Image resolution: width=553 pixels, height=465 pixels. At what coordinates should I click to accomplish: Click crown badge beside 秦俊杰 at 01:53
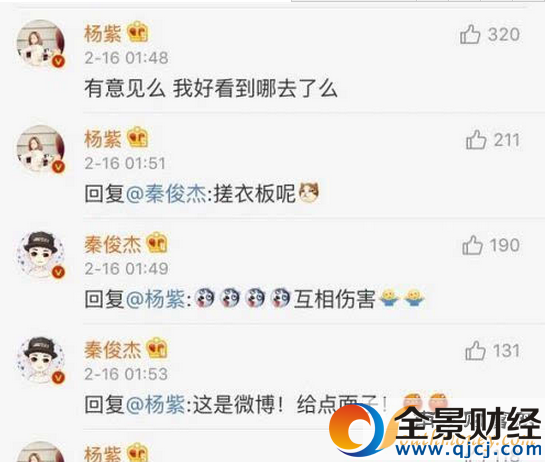tap(157, 348)
